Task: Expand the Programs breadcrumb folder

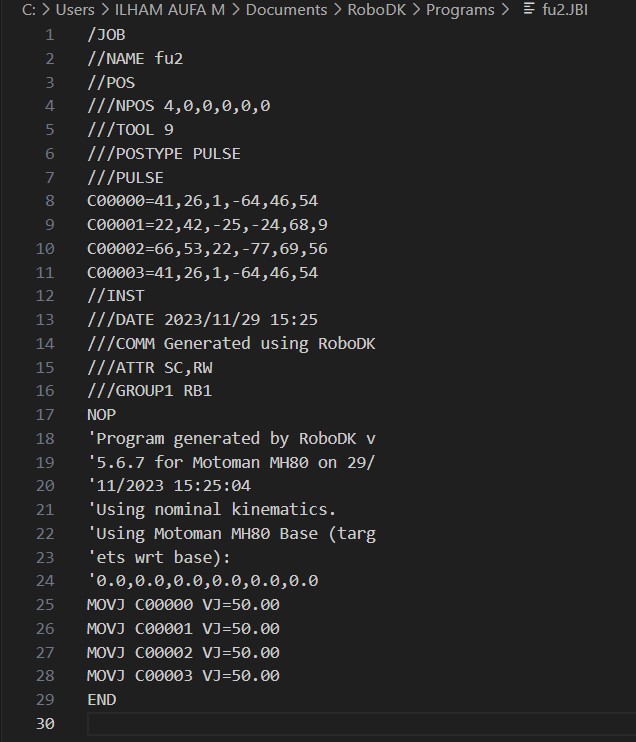Action: pos(460,10)
